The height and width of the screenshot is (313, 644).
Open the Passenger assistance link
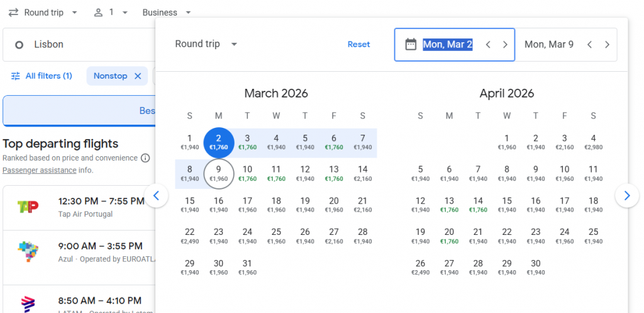point(40,170)
